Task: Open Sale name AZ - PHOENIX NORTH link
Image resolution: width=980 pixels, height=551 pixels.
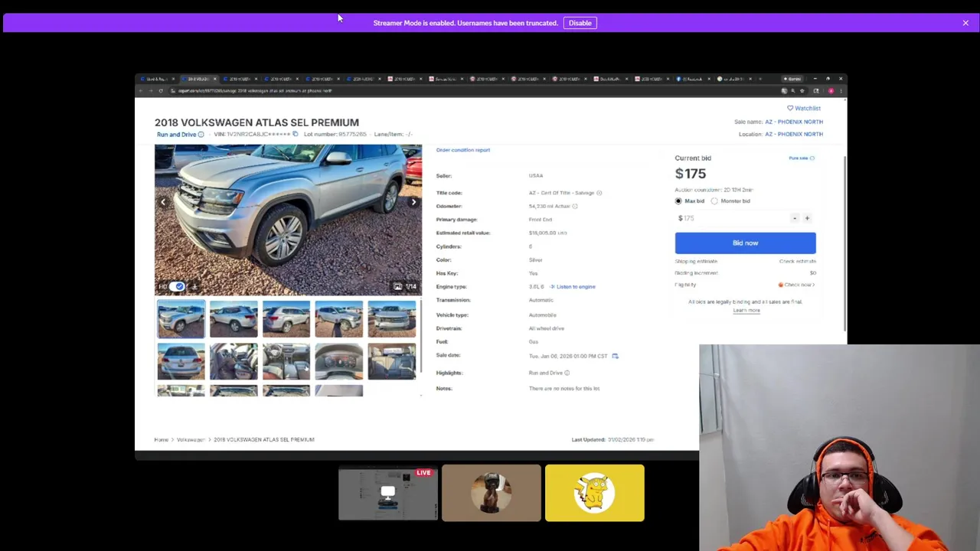Action: tap(794, 122)
